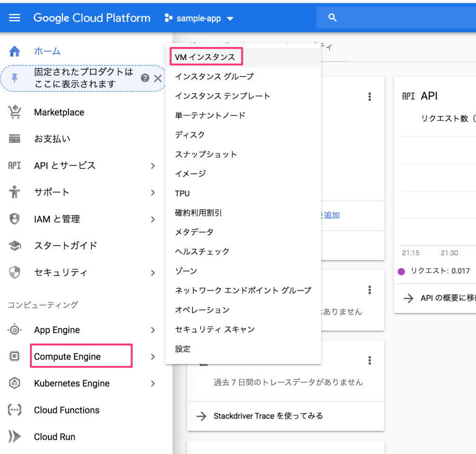This screenshot has width=476, height=454.
Task: Click the Home house icon
Action: (14, 51)
